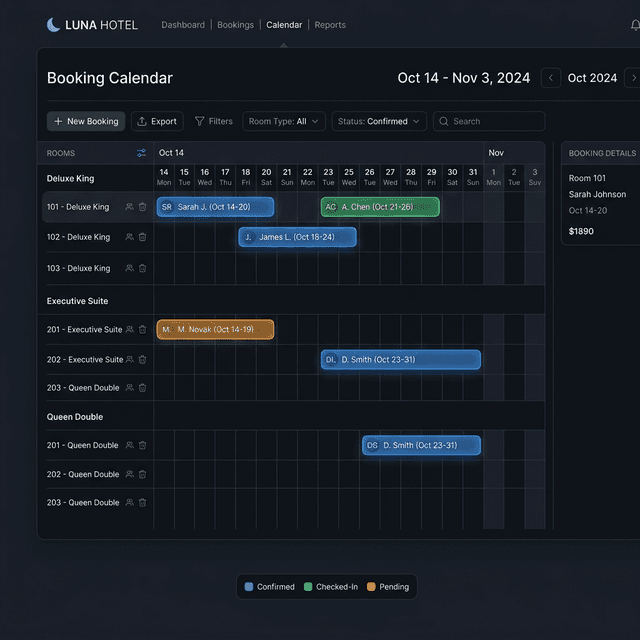Toggle Pending status in the legend

coord(388,587)
